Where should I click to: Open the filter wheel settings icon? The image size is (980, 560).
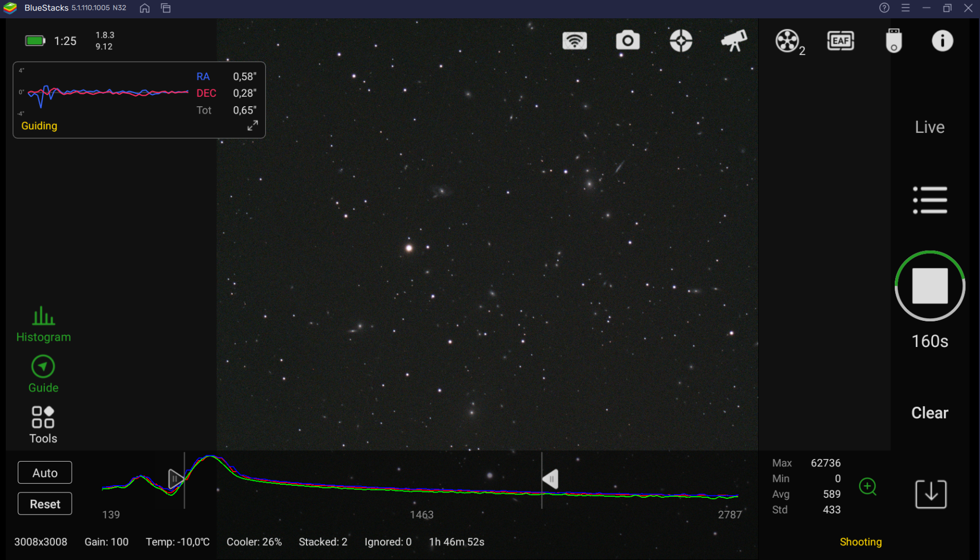(789, 41)
